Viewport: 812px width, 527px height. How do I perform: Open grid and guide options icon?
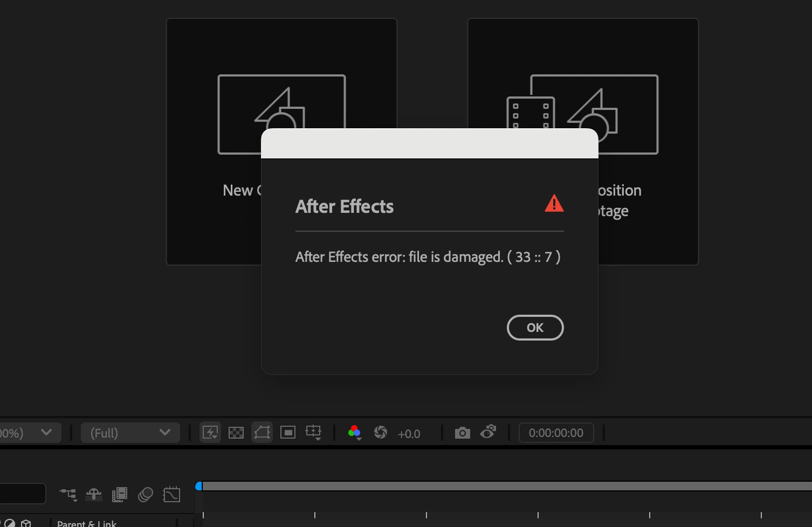click(x=314, y=432)
